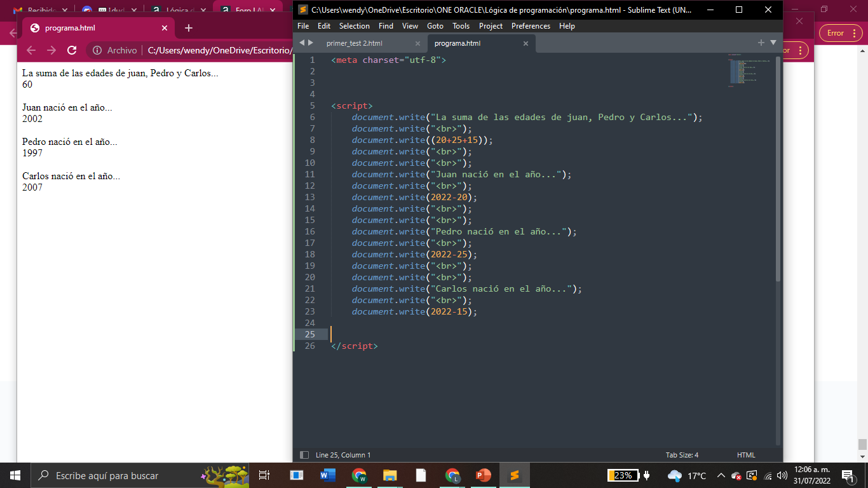Click the code minimap preview

[750, 71]
